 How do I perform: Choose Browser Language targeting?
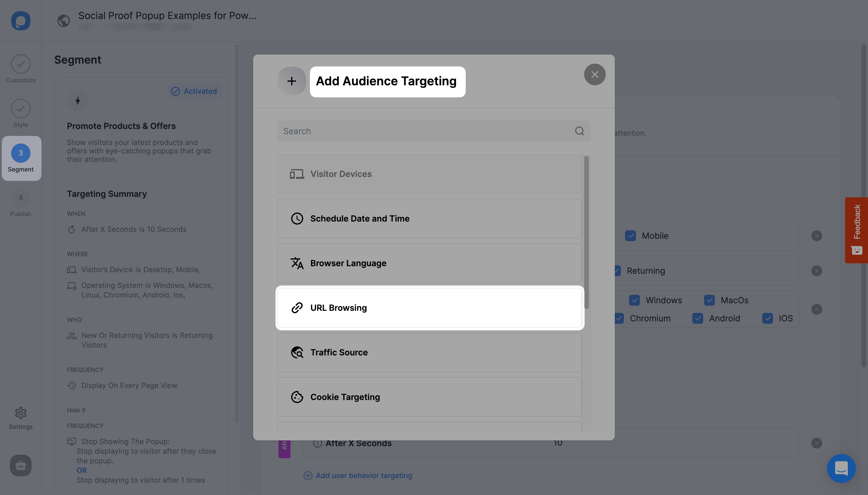[429, 263]
